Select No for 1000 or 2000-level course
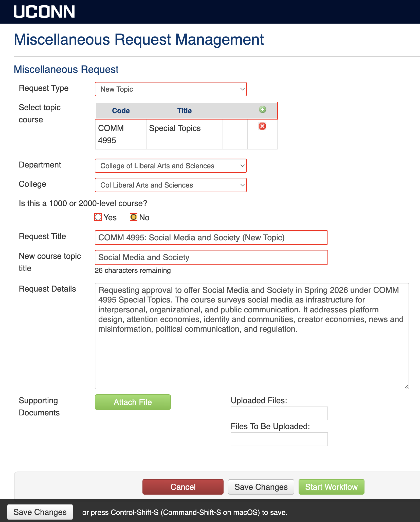The height and width of the screenshot is (522, 420). [134, 217]
